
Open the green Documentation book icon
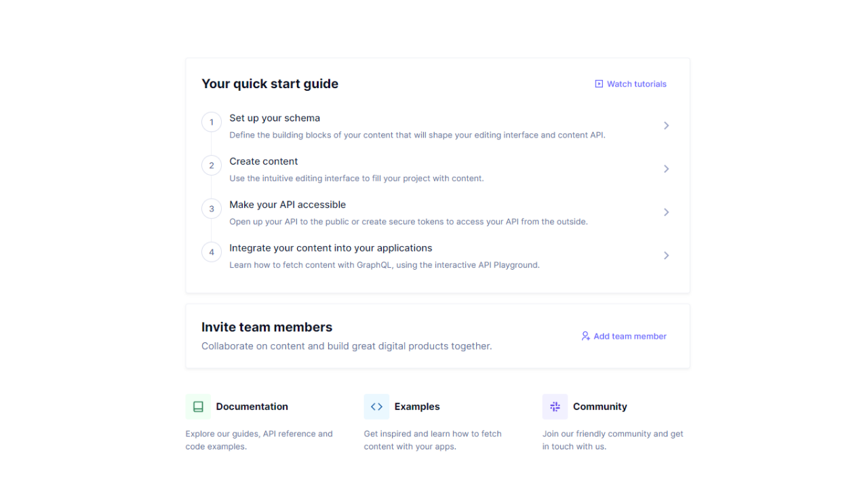[198, 407]
